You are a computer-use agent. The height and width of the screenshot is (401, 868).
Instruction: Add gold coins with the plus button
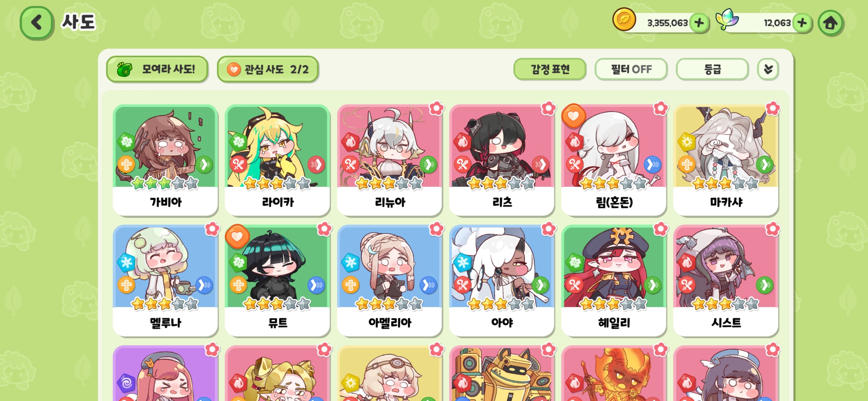pos(699,23)
